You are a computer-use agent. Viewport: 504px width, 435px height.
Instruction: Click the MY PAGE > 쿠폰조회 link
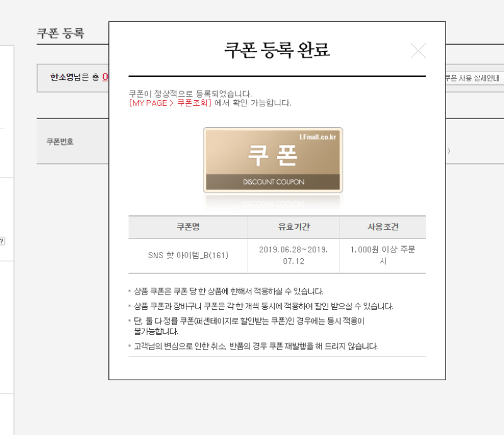pyautogui.click(x=170, y=103)
